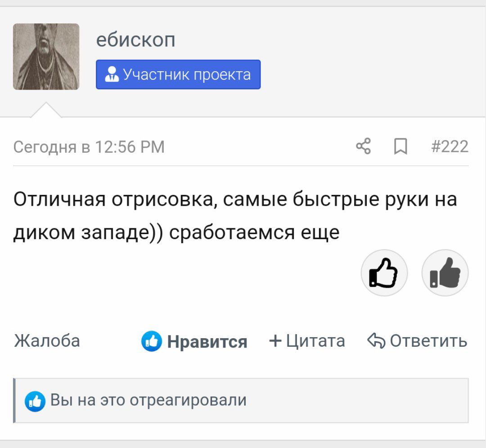Click the person icon in the Участник проекта badge
The image size is (486, 448).
tap(112, 74)
